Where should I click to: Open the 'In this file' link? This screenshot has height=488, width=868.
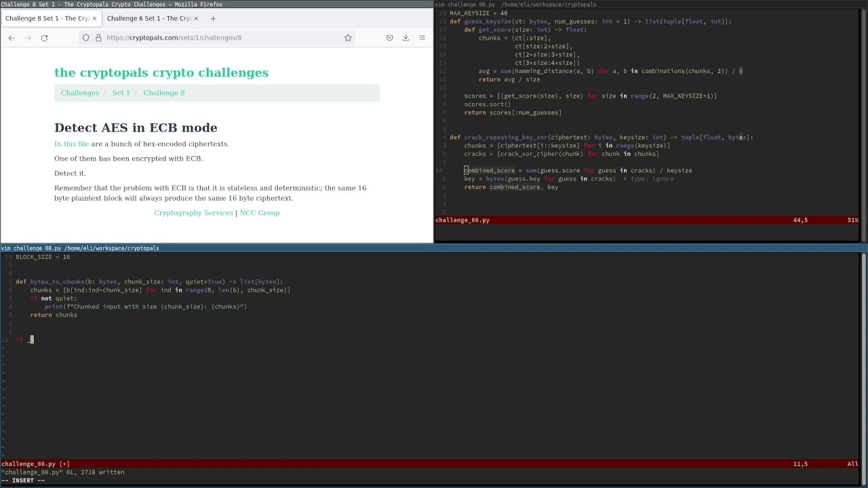click(x=71, y=144)
